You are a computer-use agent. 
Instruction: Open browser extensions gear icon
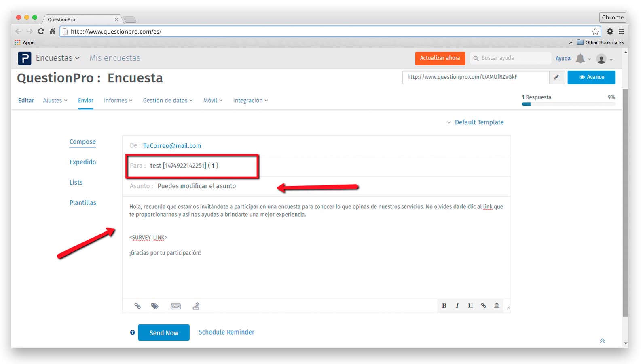tap(610, 31)
